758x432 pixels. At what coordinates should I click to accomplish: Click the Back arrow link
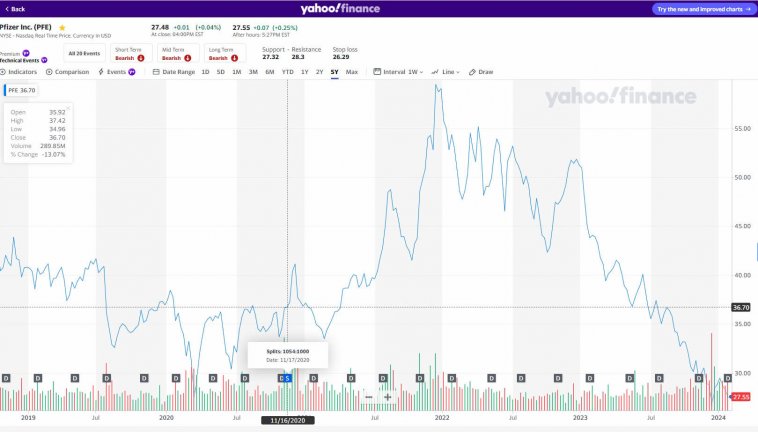click(x=15, y=9)
